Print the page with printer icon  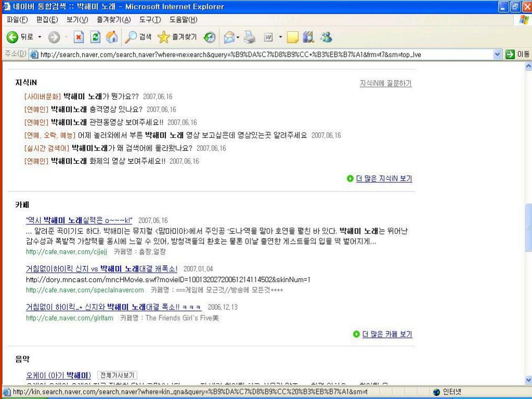250,37
